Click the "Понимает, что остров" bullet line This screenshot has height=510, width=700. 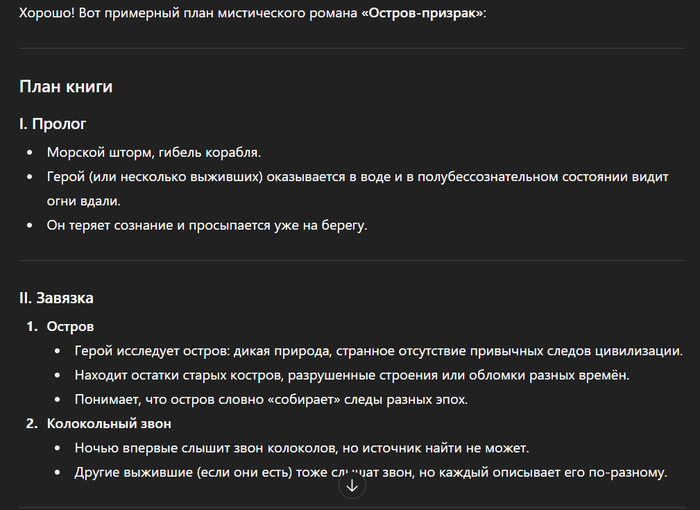coord(272,399)
